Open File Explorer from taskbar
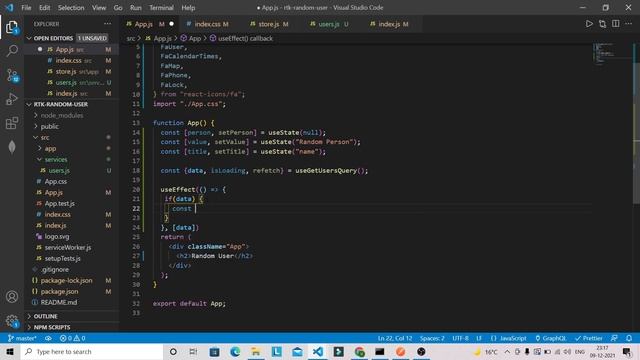The height and width of the screenshot is (360, 640). (256, 352)
